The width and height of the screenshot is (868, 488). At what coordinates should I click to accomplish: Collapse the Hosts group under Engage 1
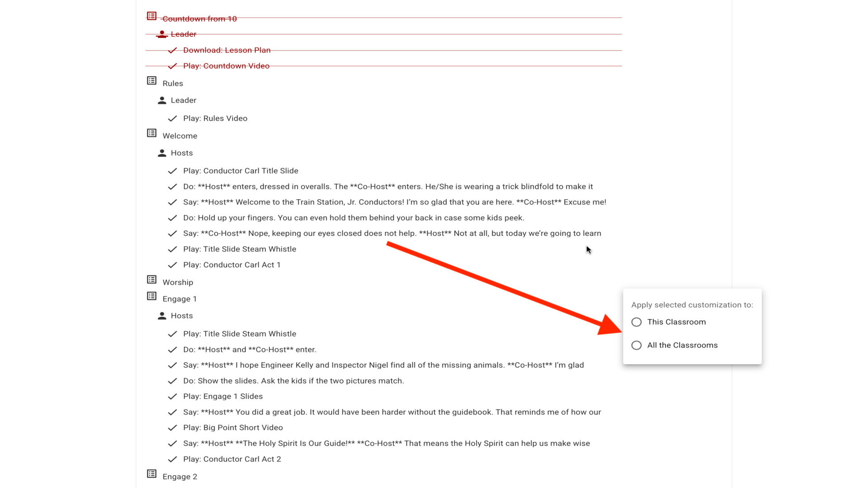pyautogui.click(x=182, y=316)
